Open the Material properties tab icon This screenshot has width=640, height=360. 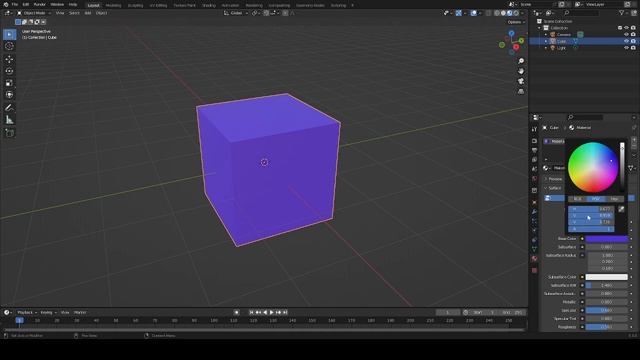534,258
